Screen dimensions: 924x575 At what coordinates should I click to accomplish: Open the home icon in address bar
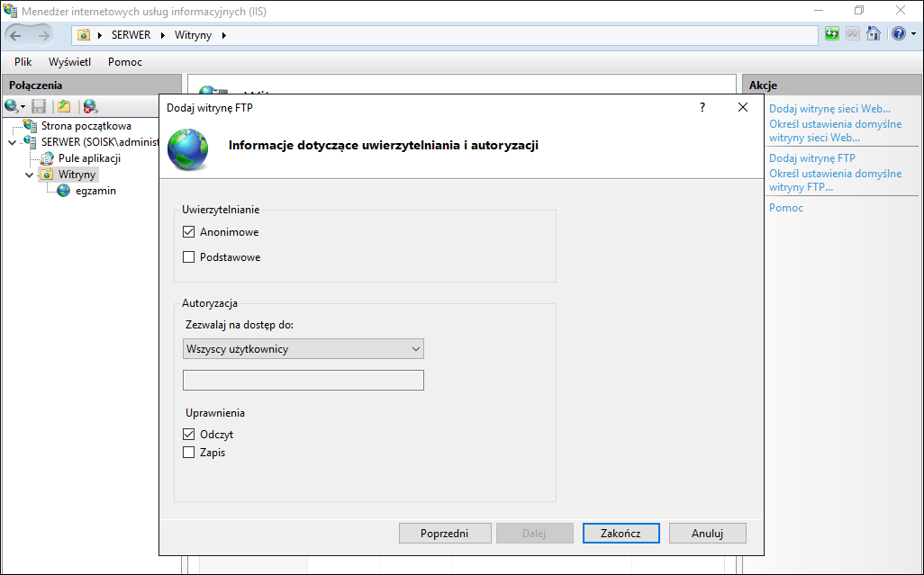pos(874,33)
